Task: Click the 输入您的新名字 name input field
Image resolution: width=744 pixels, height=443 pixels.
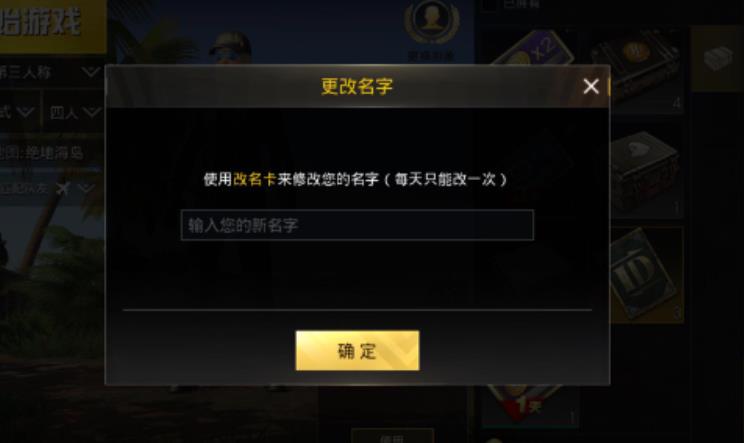Action: (x=357, y=225)
